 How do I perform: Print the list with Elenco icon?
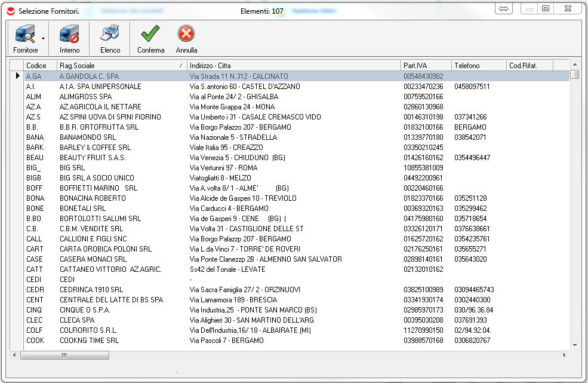coord(110,35)
